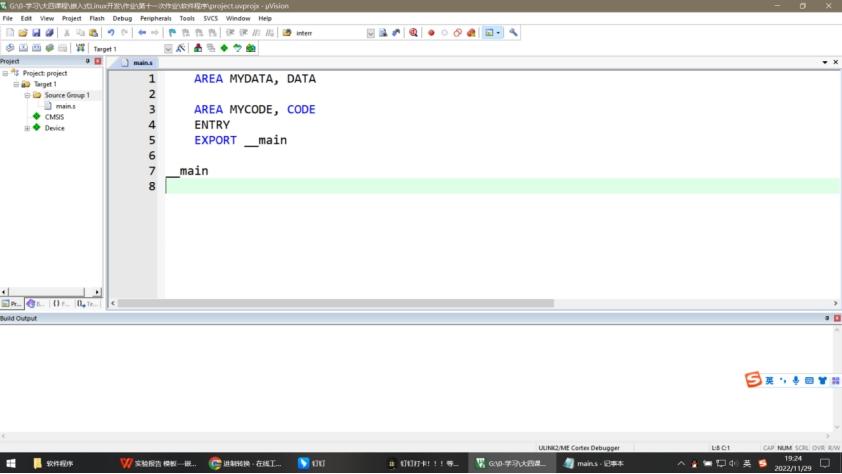
Task: Click the Select Software Packs icon
Action: click(x=237, y=48)
